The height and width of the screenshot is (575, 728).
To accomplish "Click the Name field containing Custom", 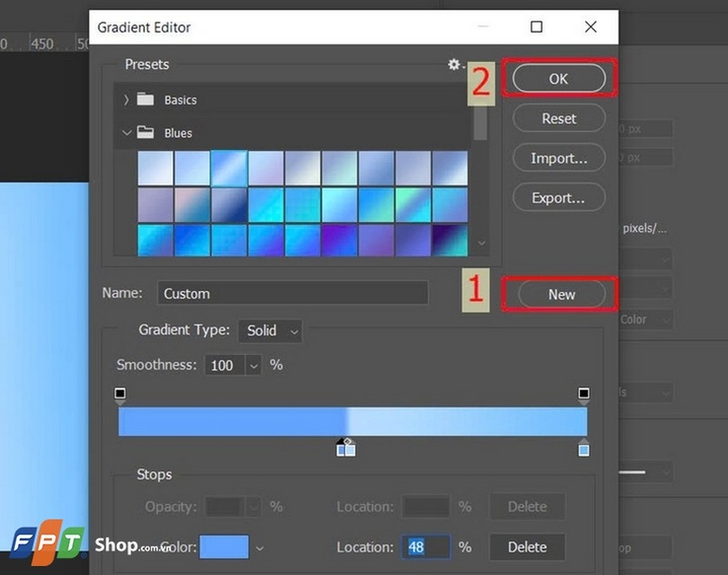I will click(292, 293).
